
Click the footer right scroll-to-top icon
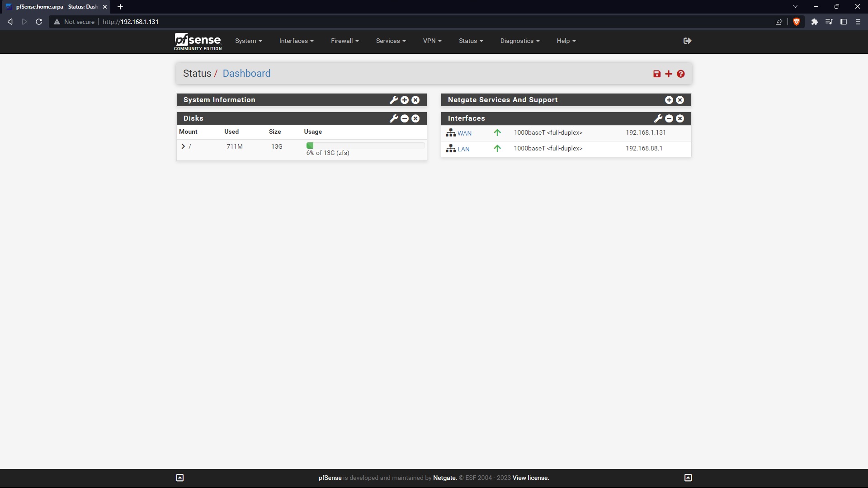[x=688, y=478]
